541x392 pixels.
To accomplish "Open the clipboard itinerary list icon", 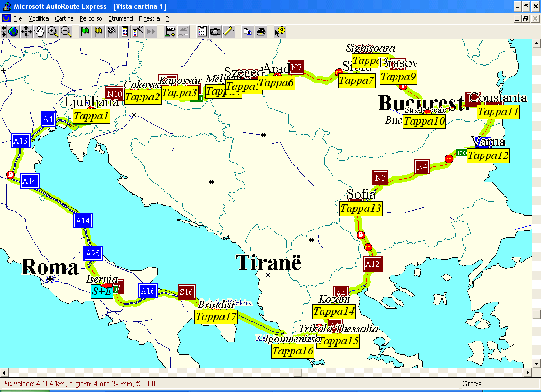I will click(x=202, y=32).
